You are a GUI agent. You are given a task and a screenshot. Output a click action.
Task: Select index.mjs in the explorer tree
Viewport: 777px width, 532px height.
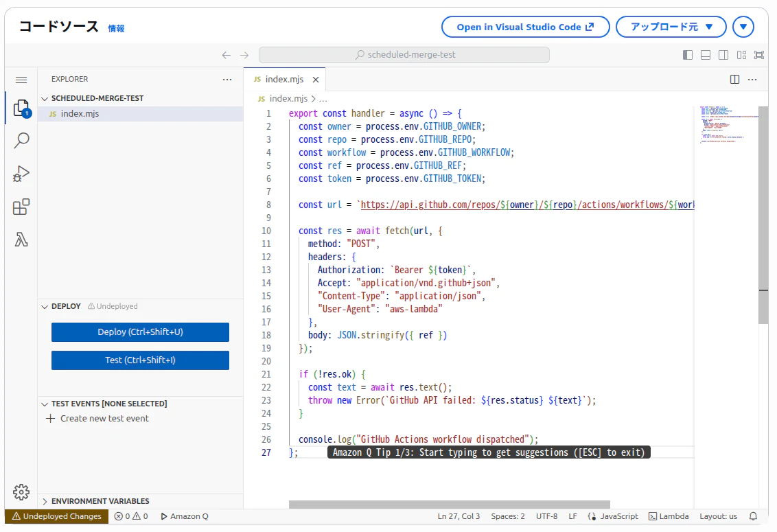click(x=140, y=113)
